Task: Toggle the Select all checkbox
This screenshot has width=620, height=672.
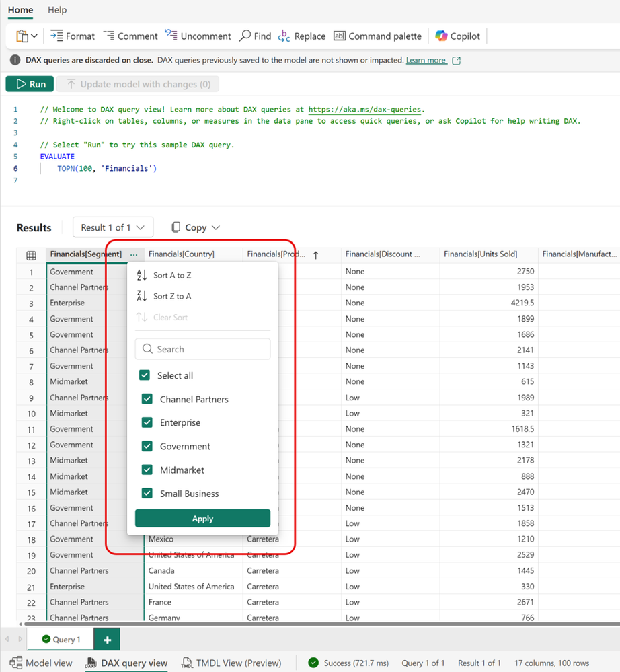Action: click(x=145, y=375)
